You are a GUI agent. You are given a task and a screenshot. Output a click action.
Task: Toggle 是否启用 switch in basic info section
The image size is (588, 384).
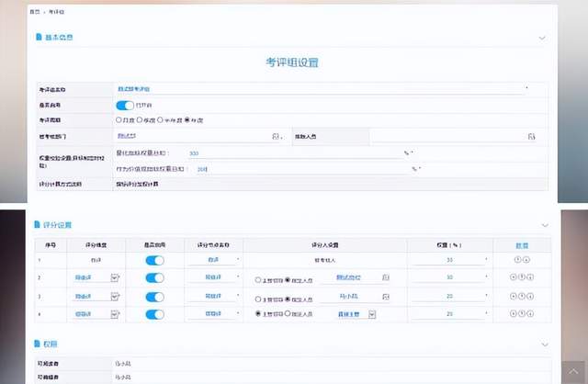pyautogui.click(x=125, y=105)
